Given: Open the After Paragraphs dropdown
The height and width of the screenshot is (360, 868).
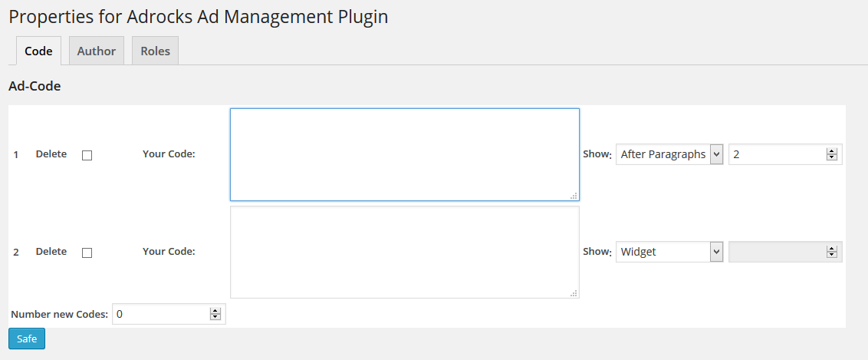Looking at the screenshot, I should (669, 154).
